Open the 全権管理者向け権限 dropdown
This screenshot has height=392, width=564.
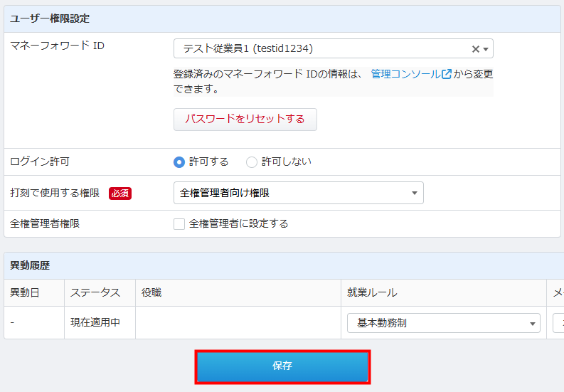(x=298, y=193)
